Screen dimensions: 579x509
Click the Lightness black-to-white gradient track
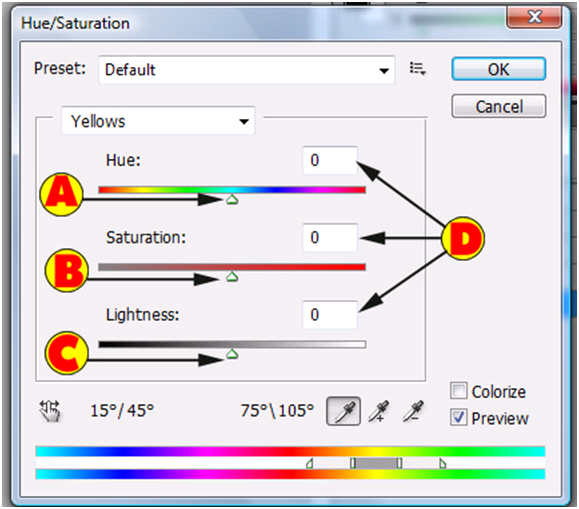click(x=232, y=344)
